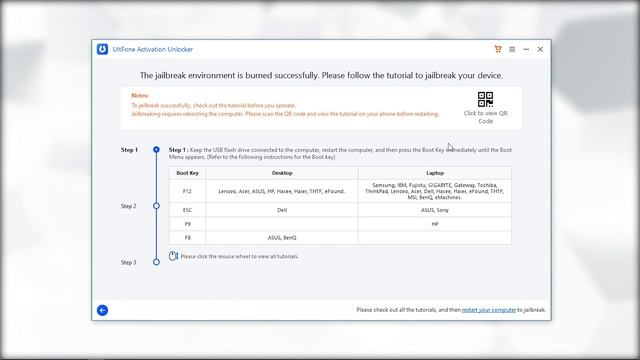Select the Step 3 timeline circle
The height and width of the screenshot is (360, 640).
coord(156,262)
